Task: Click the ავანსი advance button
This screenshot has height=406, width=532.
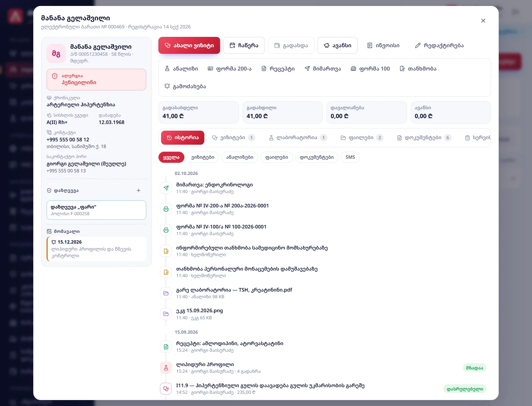Action: (x=337, y=45)
